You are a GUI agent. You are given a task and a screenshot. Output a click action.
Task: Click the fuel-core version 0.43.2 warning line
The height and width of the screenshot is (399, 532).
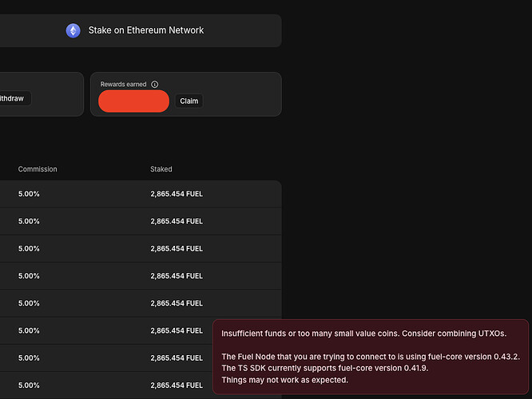point(371,356)
